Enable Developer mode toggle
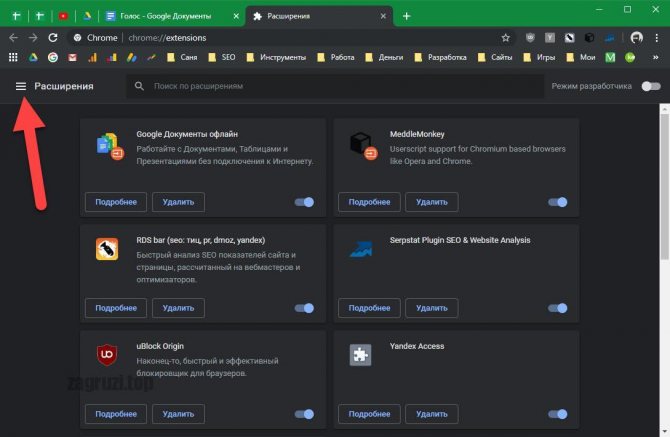The image size is (670, 437). (x=651, y=86)
